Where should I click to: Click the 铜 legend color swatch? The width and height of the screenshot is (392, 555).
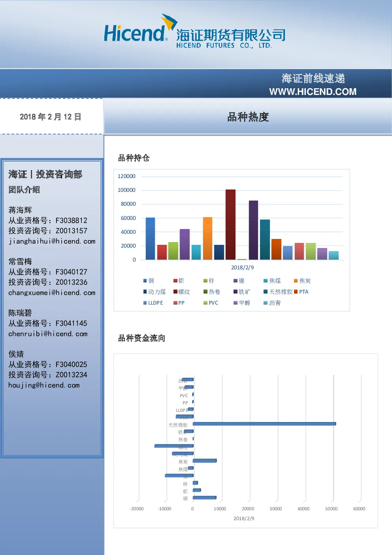tap(145, 281)
